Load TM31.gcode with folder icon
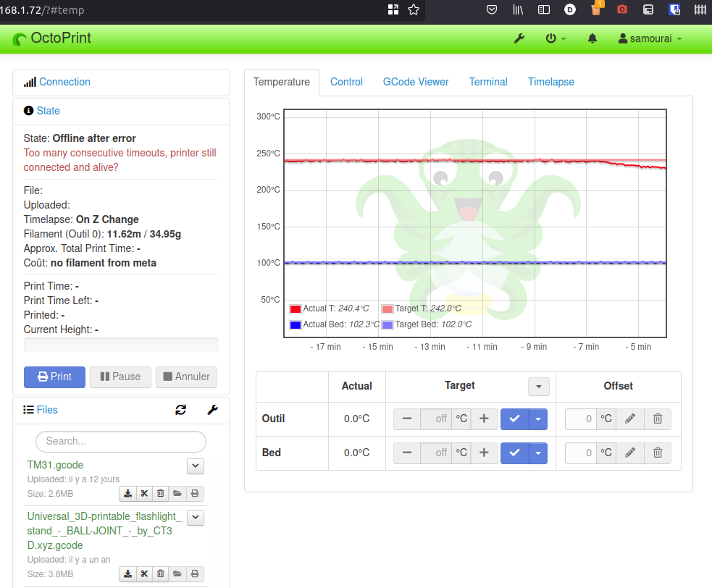712x588 pixels. tap(177, 494)
